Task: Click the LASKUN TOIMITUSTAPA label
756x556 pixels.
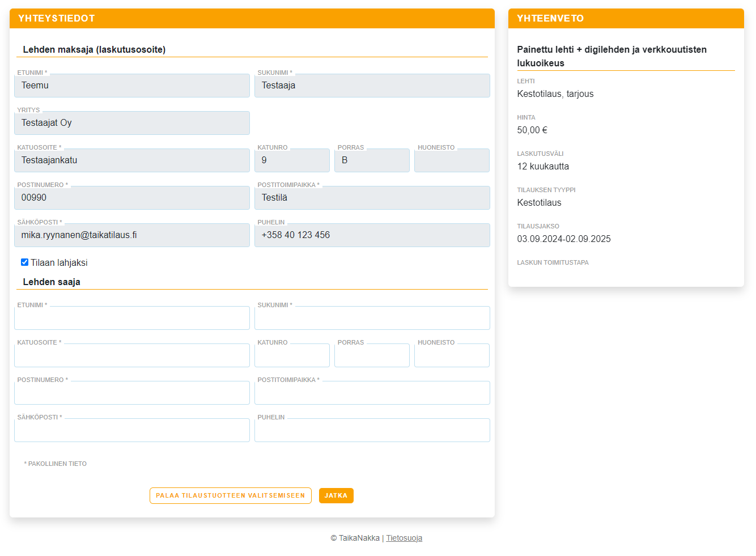Action: coord(553,262)
